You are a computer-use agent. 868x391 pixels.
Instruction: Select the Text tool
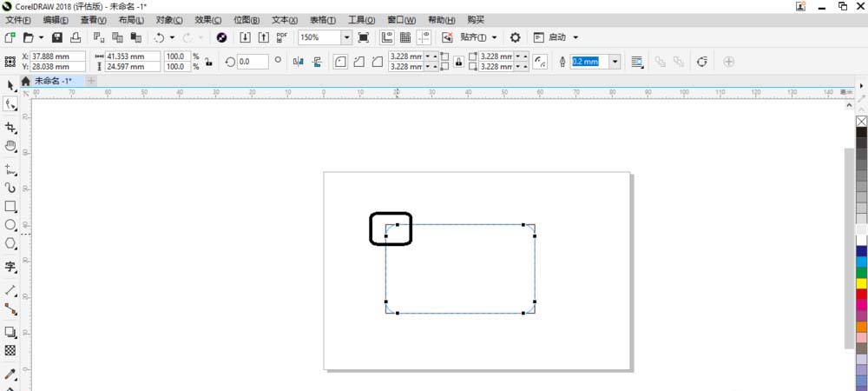click(10, 267)
